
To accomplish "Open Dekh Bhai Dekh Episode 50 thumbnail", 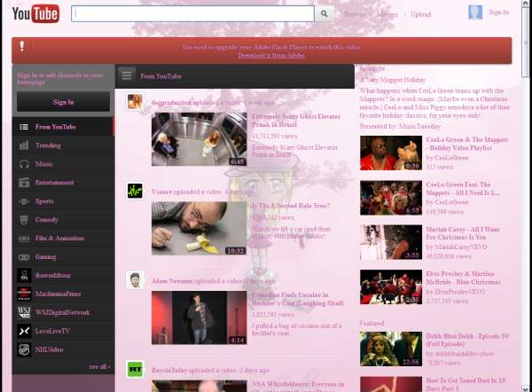I will [391, 349].
